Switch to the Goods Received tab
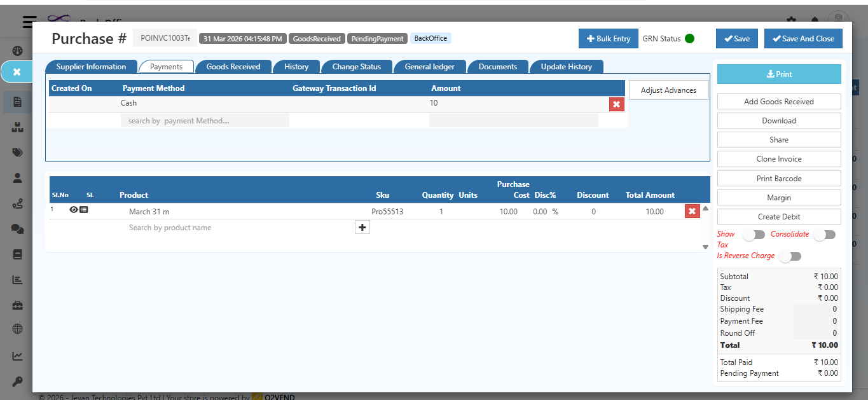Viewport: 868px width, 400px height. [233, 67]
